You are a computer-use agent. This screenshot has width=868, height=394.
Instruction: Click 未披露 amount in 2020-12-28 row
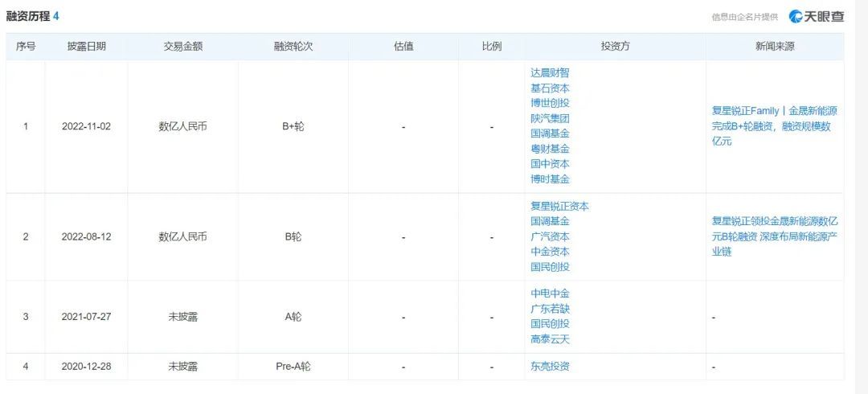(183, 367)
